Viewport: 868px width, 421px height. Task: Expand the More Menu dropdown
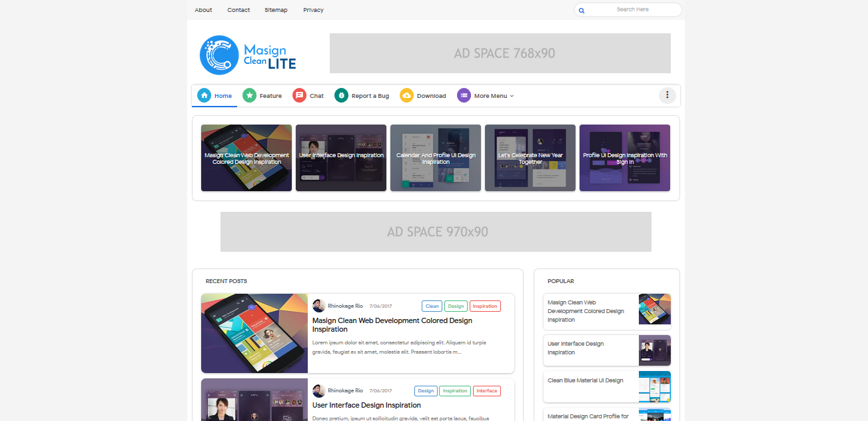(x=494, y=96)
